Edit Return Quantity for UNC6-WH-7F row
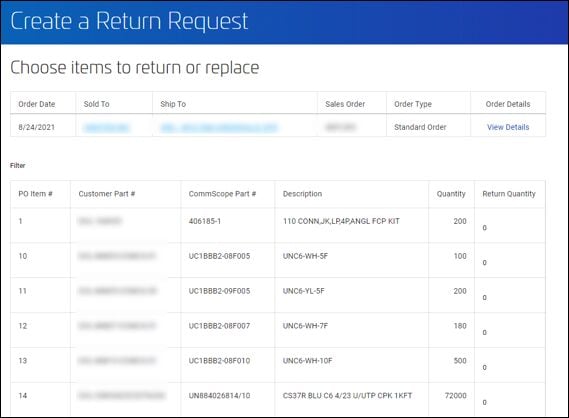This screenshot has width=569, height=418. point(484,332)
